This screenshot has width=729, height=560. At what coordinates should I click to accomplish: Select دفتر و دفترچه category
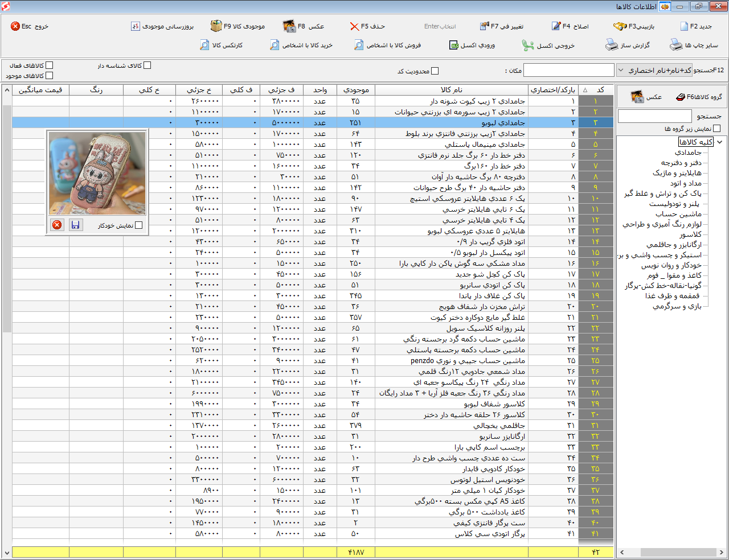[681, 163]
